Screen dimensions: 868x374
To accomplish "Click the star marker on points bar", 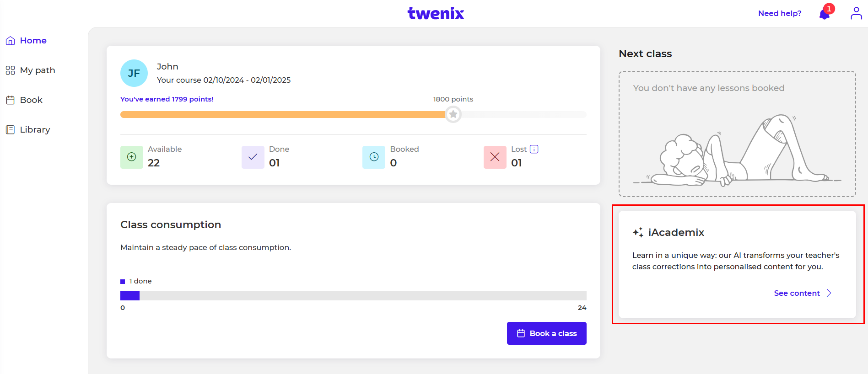I will coord(453,114).
